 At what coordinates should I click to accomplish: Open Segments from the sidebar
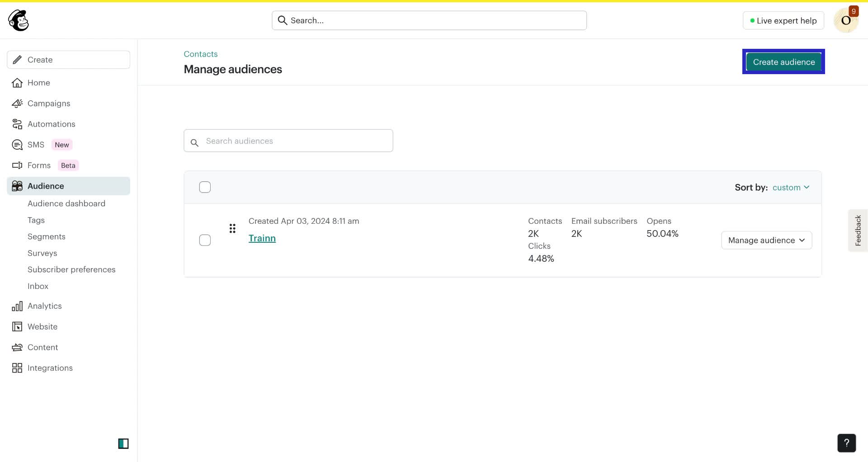point(46,236)
